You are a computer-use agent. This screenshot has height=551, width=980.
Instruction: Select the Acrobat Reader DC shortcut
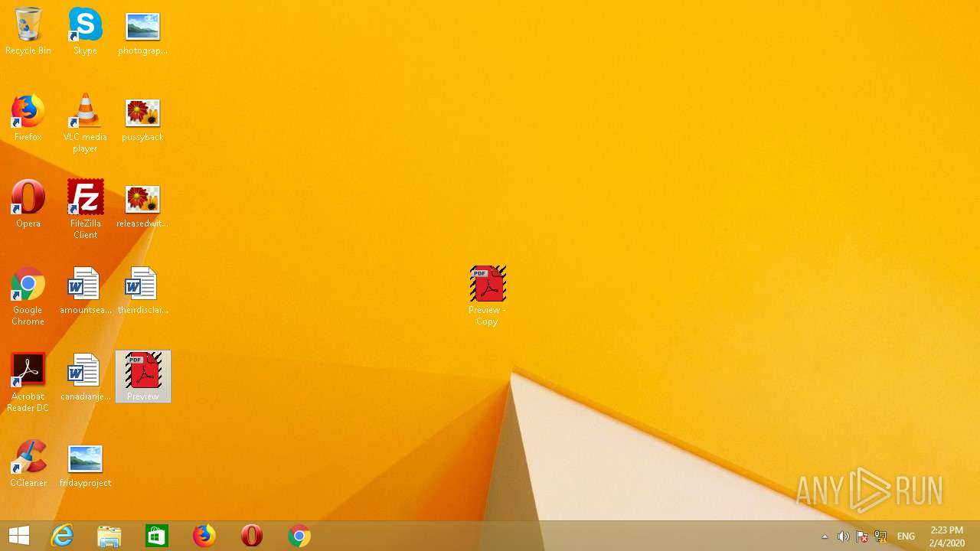click(x=28, y=382)
